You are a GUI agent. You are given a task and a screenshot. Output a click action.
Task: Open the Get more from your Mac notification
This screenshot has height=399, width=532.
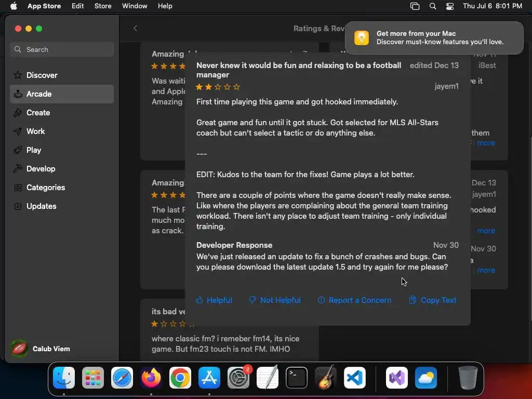[x=434, y=37]
